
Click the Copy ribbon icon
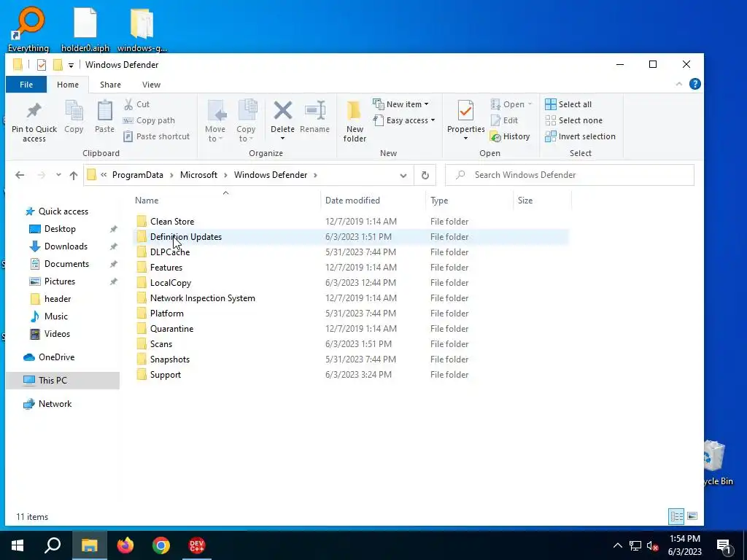(x=74, y=112)
